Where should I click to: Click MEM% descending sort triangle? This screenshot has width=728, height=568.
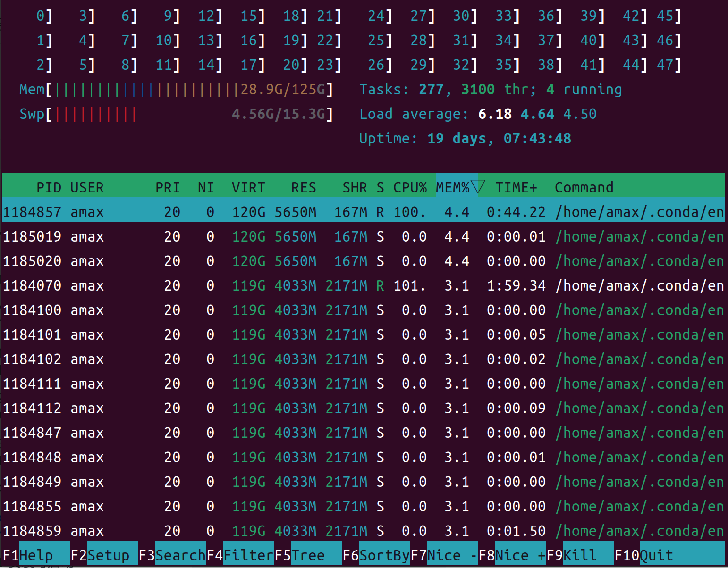[478, 187]
